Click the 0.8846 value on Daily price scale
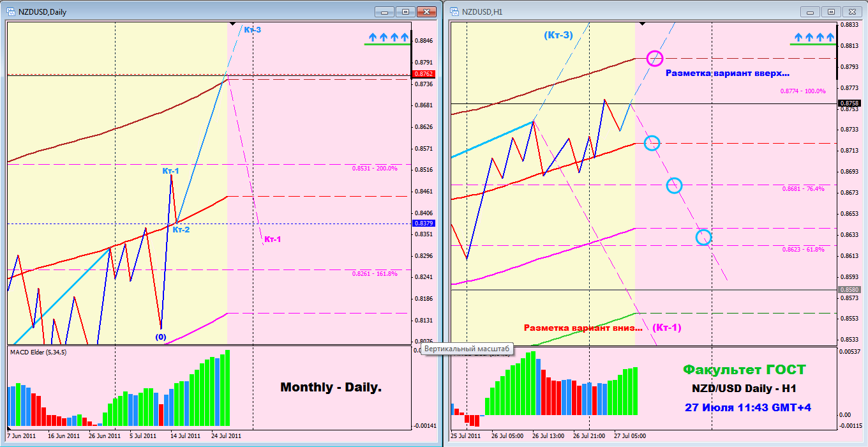This screenshot has height=447, width=868. (424, 41)
